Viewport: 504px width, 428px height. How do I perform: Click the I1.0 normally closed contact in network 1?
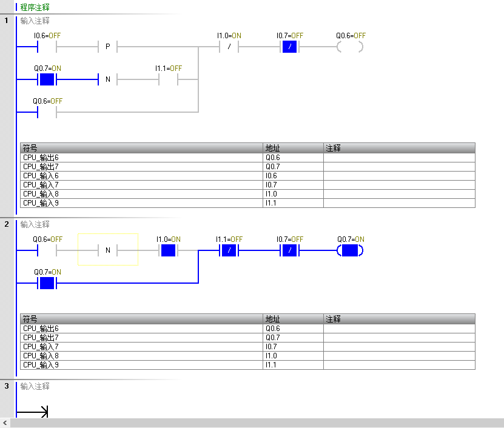coord(229,46)
